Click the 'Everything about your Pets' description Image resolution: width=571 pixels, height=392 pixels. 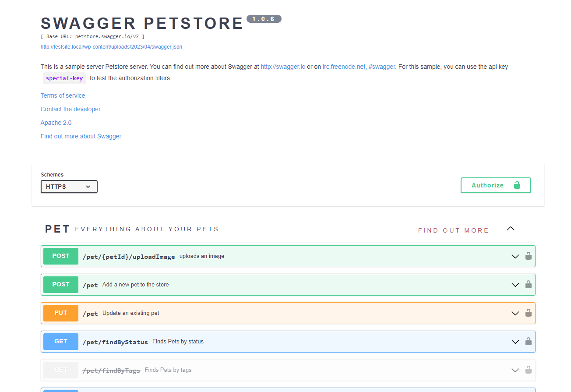point(147,229)
